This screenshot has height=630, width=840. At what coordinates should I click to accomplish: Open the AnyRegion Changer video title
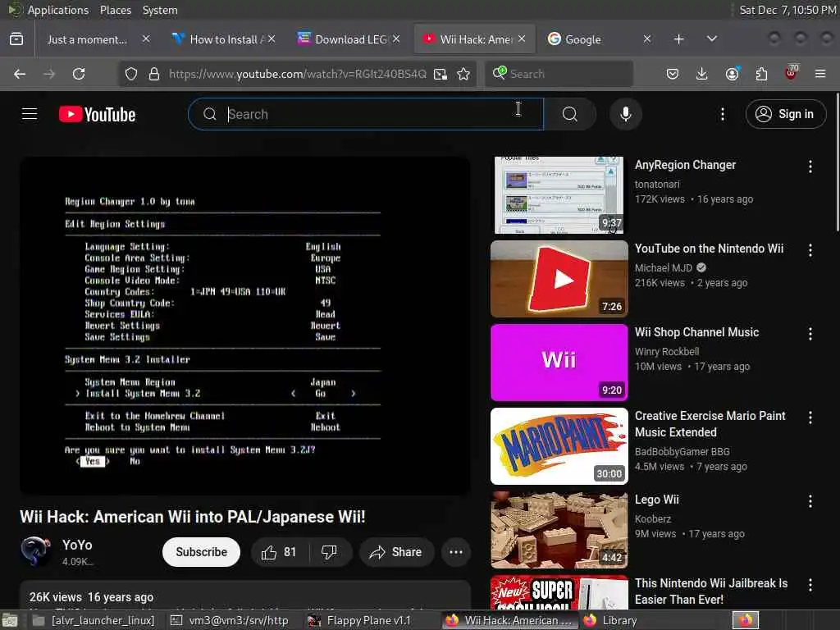pyautogui.click(x=685, y=165)
